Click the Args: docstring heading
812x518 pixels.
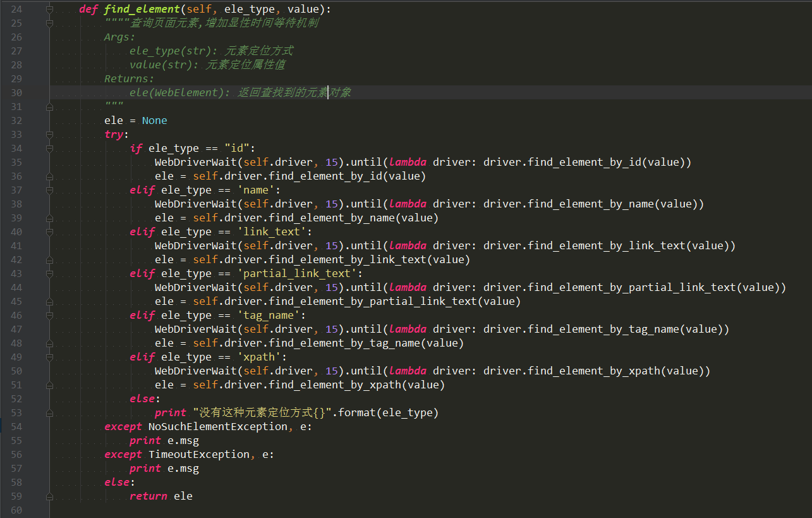tap(120, 37)
